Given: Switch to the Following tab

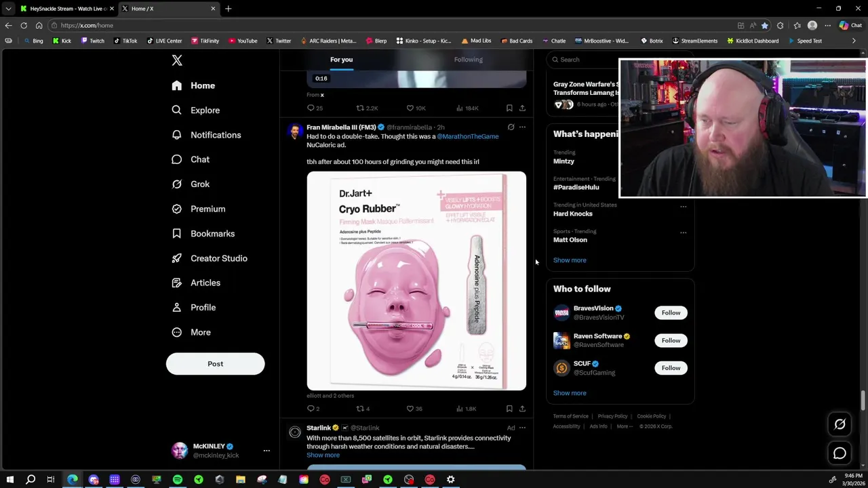Looking at the screenshot, I should 468,60.
